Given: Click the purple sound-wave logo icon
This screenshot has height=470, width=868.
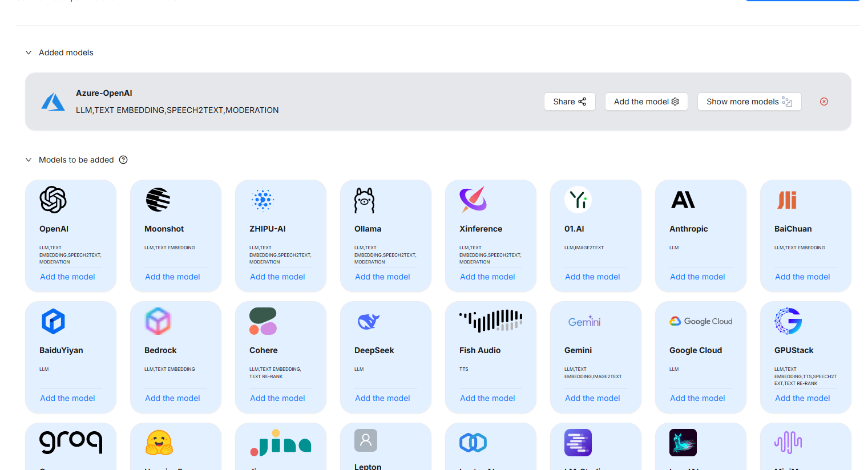Looking at the screenshot, I should (x=788, y=443).
